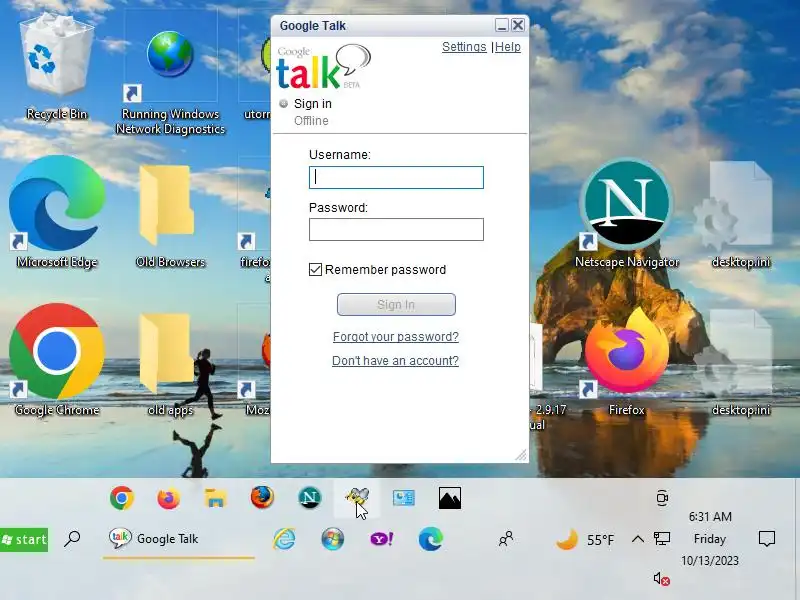Open the People icon in the taskbar
Viewport: 800px width, 600px height.
coord(506,539)
